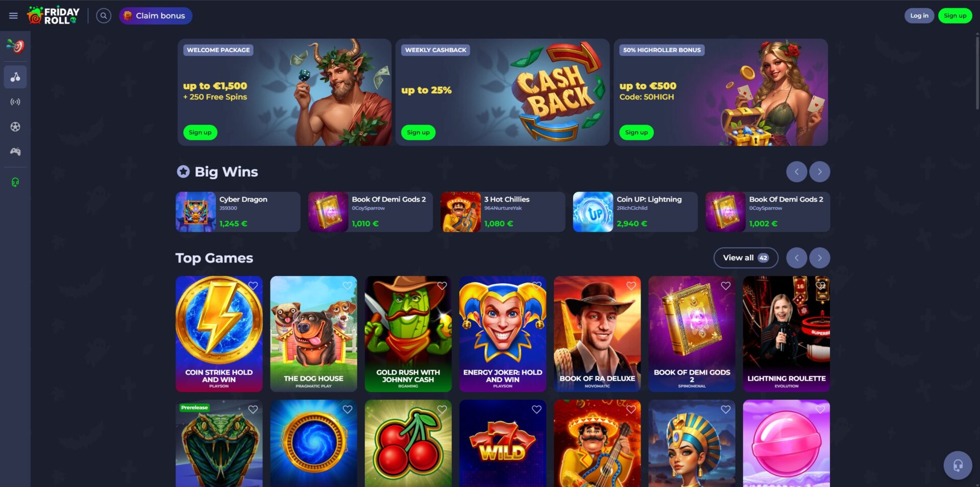Open the hamburger menu icon
Screen dimensions: 980x487
(x=13, y=16)
